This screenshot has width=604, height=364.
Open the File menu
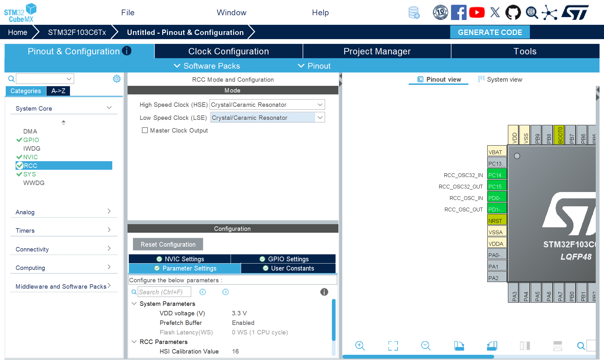pyautogui.click(x=128, y=12)
